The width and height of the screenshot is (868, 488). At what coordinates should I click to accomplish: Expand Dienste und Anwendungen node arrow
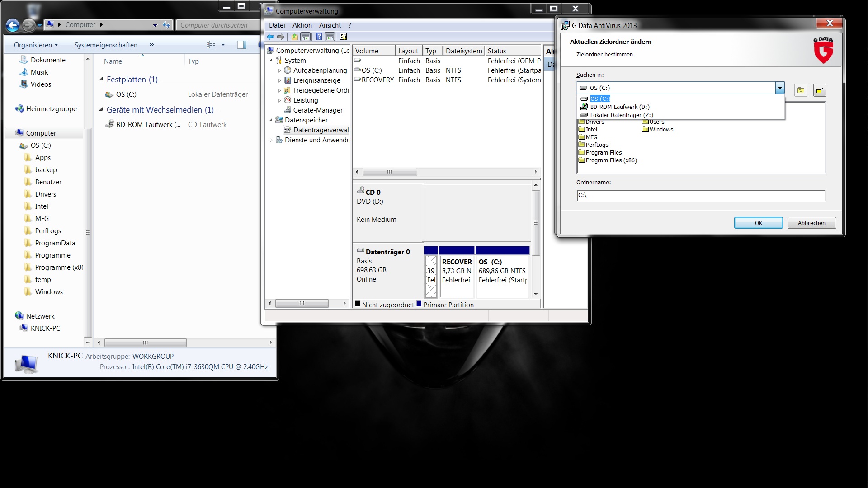coord(271,140)
